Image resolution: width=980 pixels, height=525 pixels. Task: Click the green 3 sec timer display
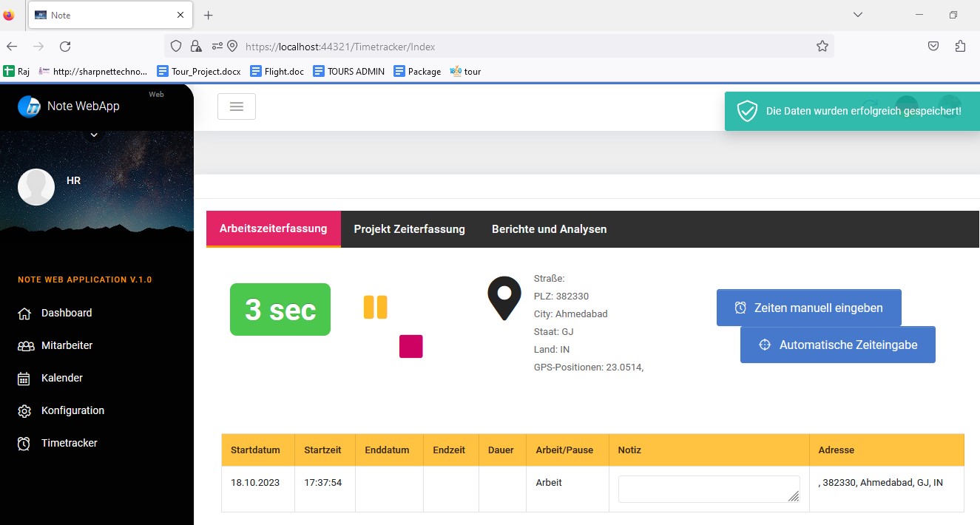coord(280,309)
